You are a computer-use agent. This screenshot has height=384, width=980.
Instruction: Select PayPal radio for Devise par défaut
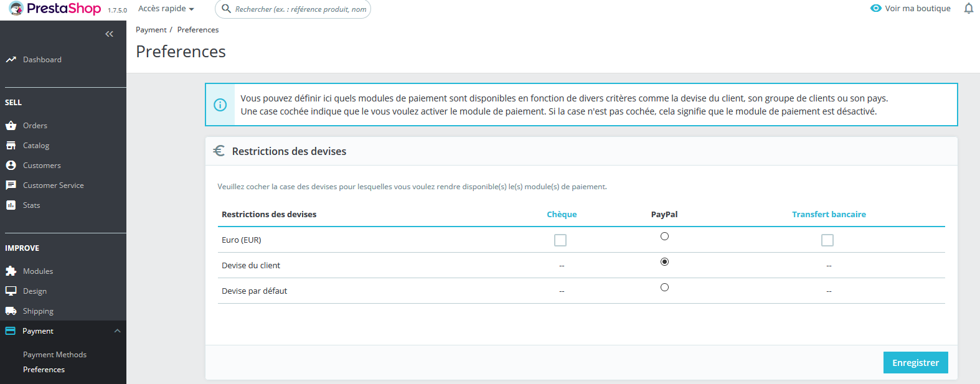pyautogui.click(x=664, y=288)
